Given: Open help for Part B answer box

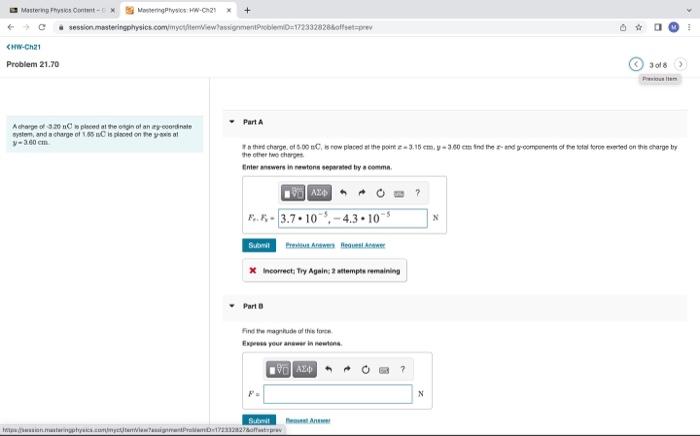Looking at the screenshot, I should click(402, 370).
